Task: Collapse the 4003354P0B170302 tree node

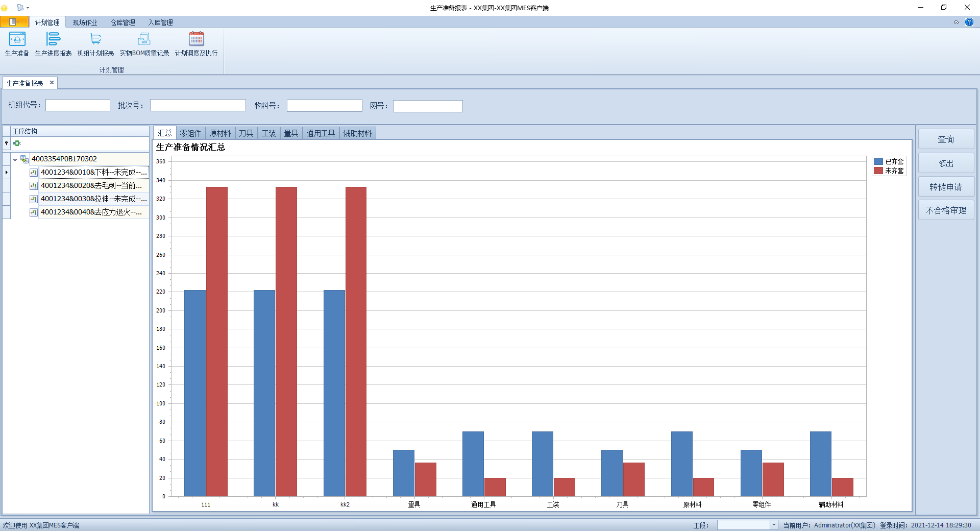Action: click(x=15, y=159)
